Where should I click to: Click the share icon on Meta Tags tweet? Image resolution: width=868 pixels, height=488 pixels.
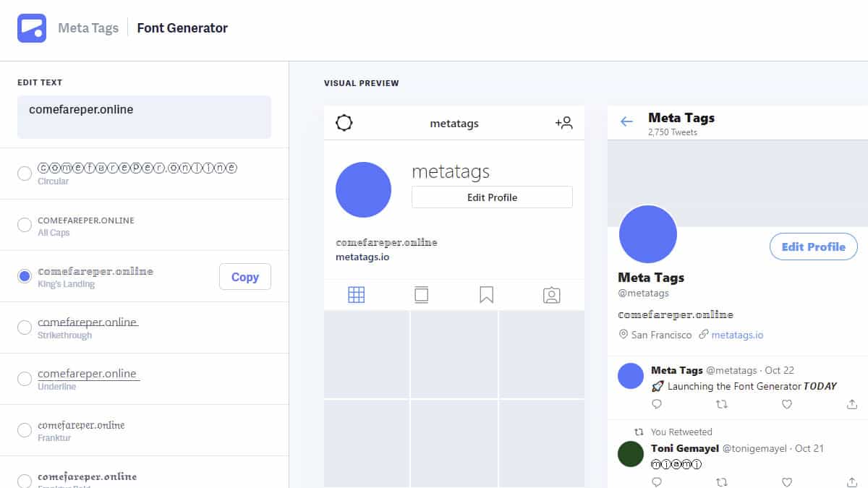coord(851,404)
